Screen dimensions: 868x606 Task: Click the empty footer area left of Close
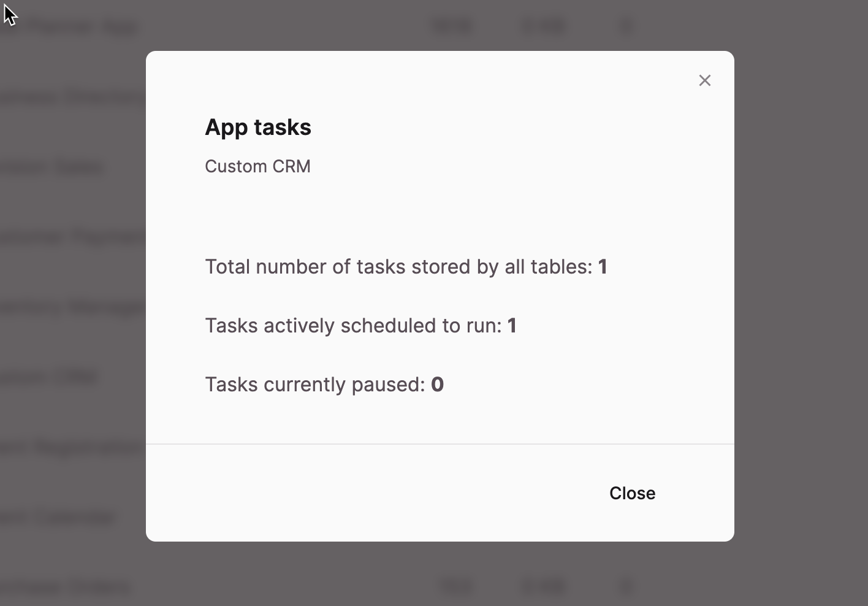coord(368,493)
